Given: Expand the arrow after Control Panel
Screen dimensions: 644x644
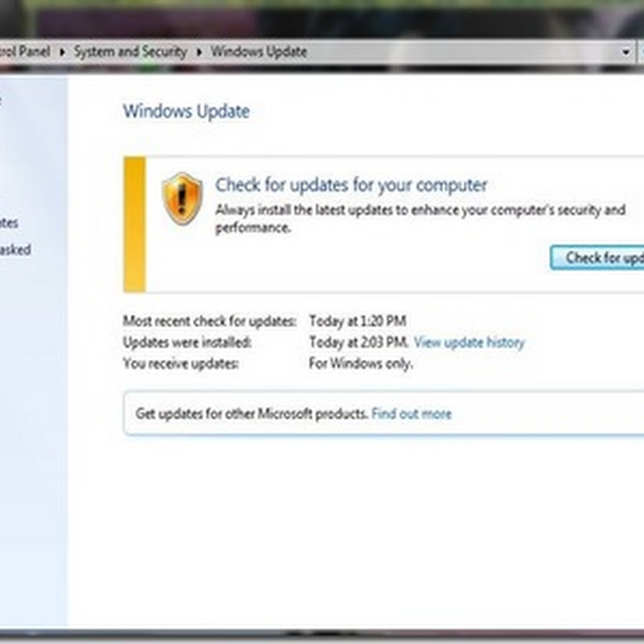Looking at the screenshot, I should coord(62,52).
